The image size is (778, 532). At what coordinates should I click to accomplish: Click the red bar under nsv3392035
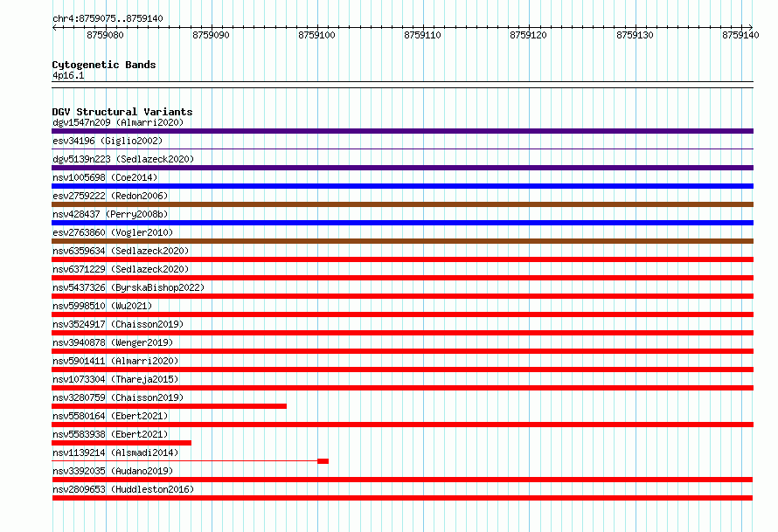click(x=402, y=480)
